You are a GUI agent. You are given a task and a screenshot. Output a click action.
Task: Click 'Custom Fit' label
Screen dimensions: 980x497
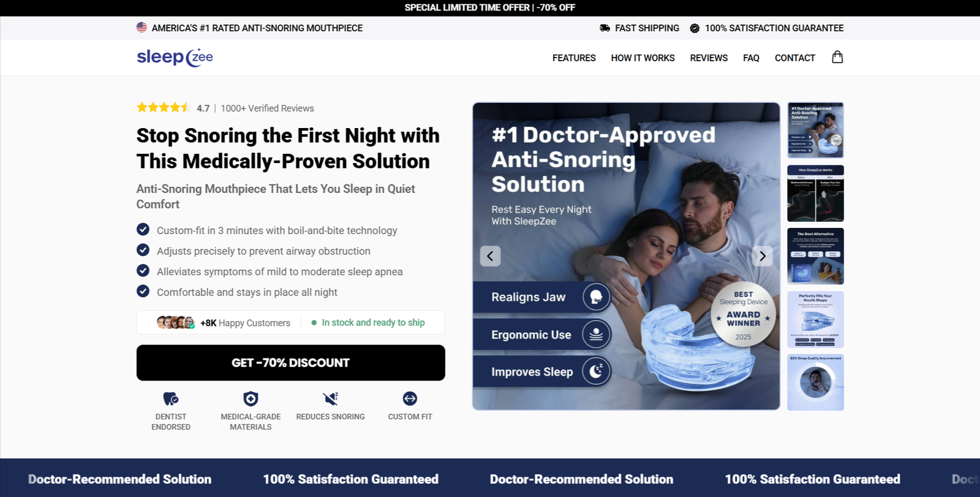[410, 417]
